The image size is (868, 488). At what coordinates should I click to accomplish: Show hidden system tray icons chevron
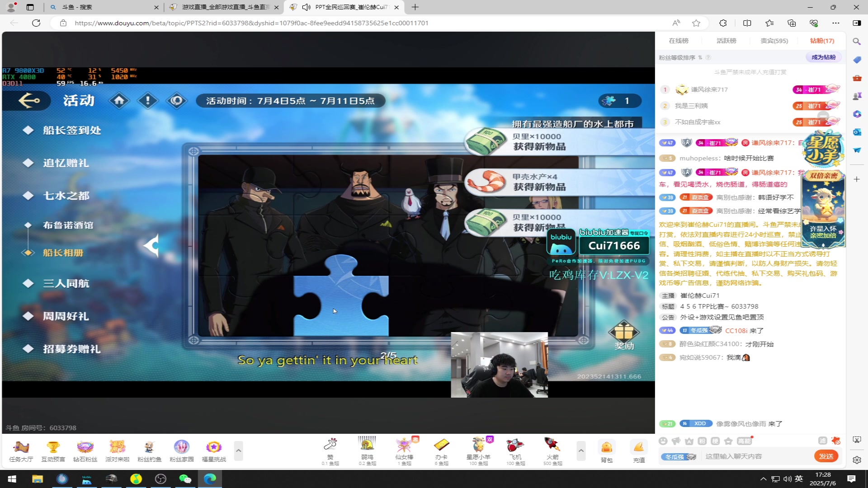coord(763,479)
